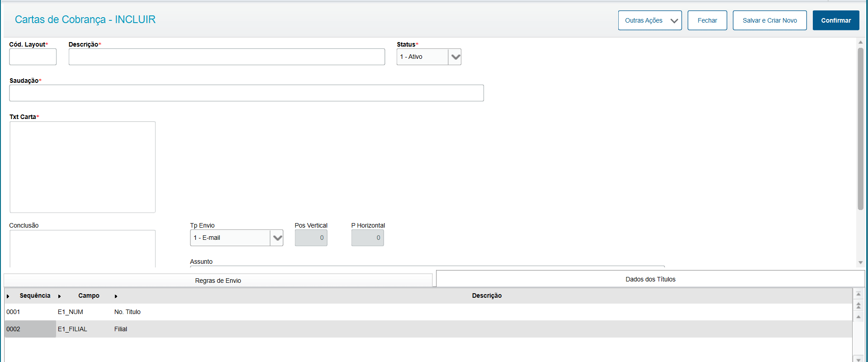Click the Campo column sort arrow
Viewport: 868px width, 362px height.
pyautogui.click(x=59, y=296)
